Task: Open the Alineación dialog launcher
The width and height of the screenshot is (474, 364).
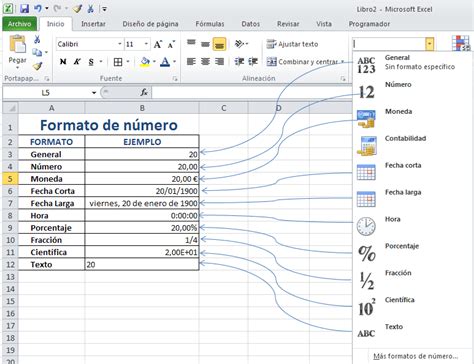Action: pyautogui.click(x=343, y=79)
